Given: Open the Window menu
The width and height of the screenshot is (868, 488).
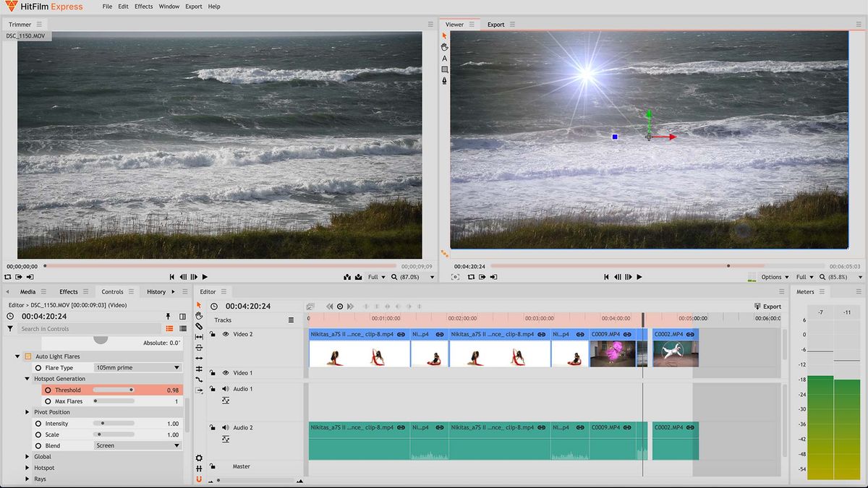Looking at the screenshot, I should [169, 6].
